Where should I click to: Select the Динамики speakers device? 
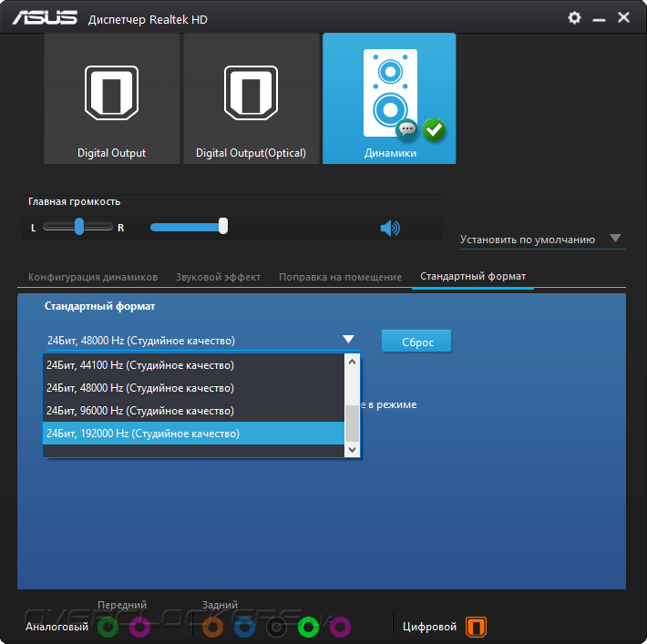(389, 98)
